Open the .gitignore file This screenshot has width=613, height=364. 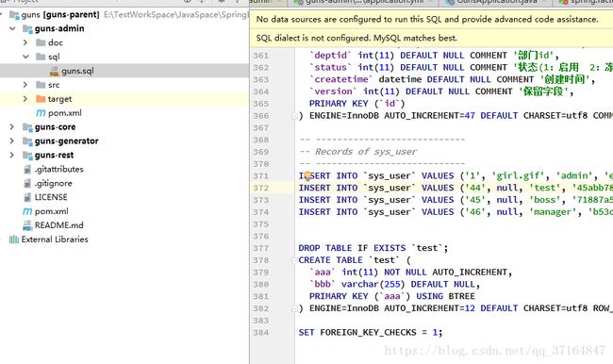pos(53,183)
